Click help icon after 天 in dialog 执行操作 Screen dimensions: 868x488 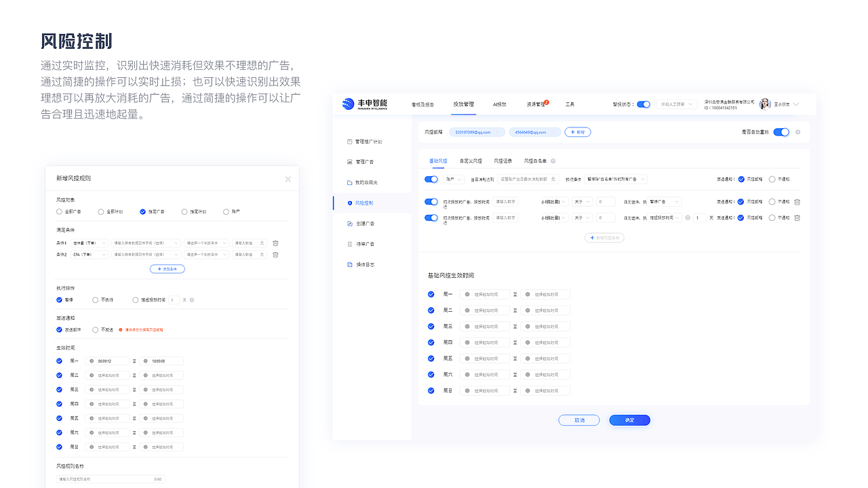coord(192,300)
